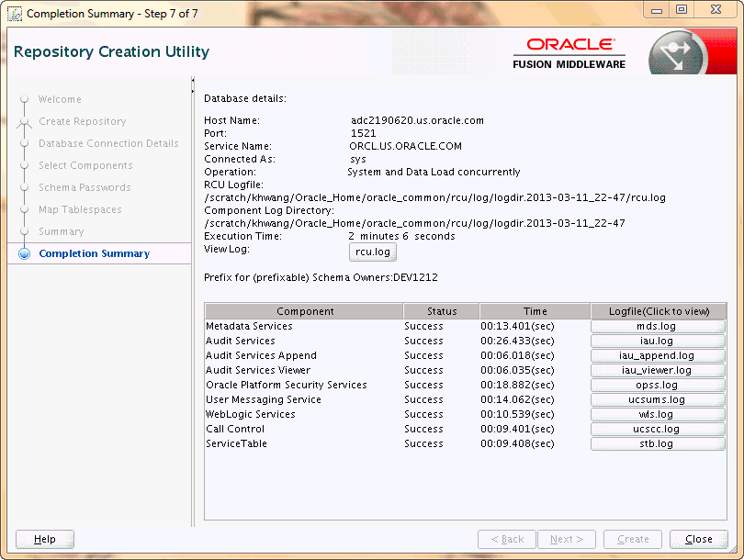Click the 00:13.401(sec) time value
The image size is (744, 560).
(517, 326)
